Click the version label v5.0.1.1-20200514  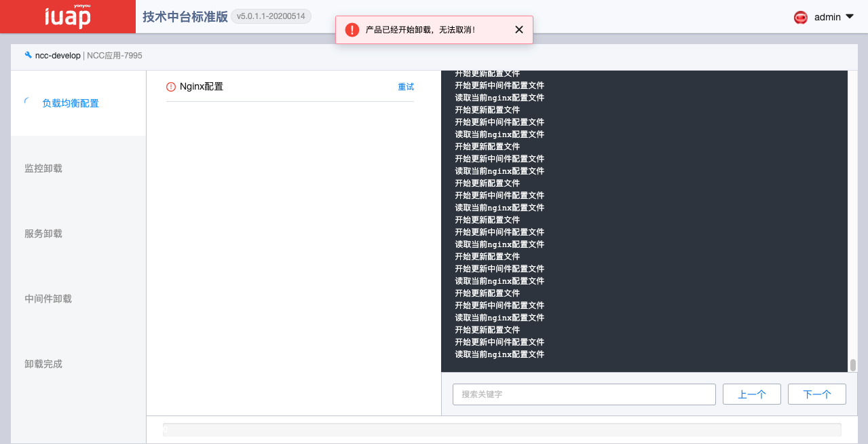[271, 16]
